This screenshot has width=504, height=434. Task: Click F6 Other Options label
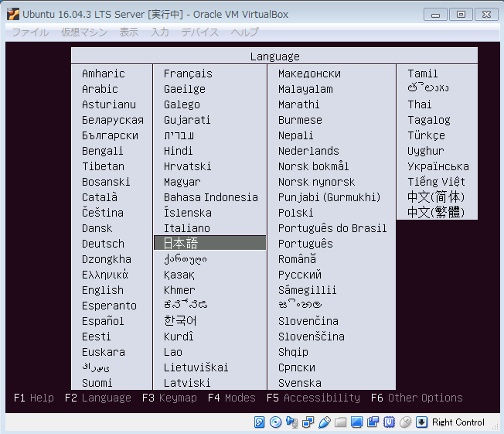point(417,398)
